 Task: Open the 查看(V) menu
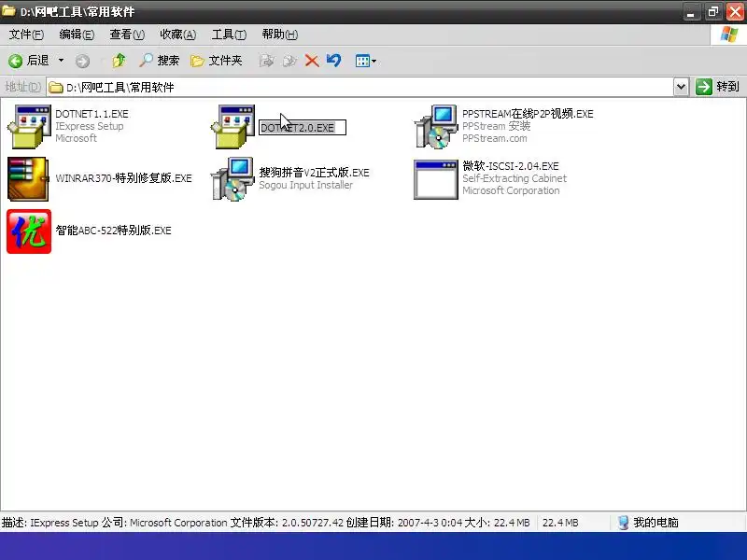(x=127, y=35)
